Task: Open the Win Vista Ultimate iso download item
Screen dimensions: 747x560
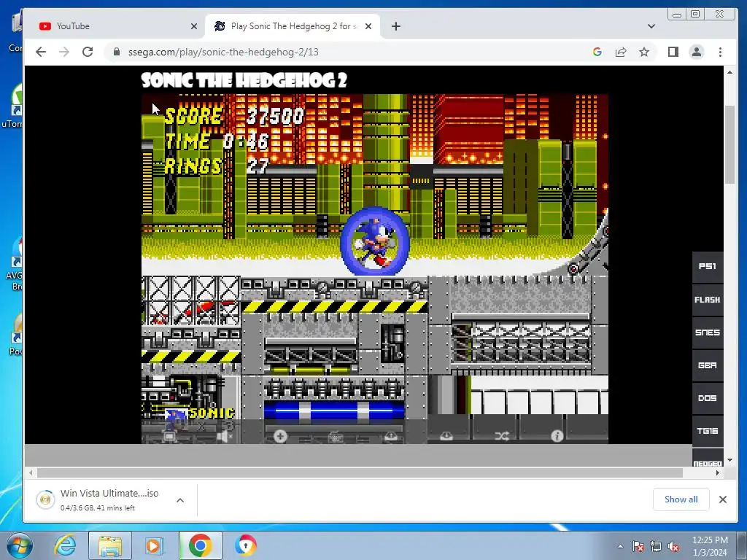Action: 98,500
